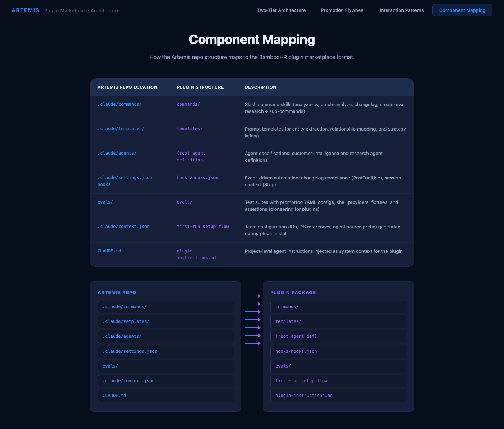Select the Component Mapping tab
Viewport: 504px width, 429px height.
[x=462, y=10]
